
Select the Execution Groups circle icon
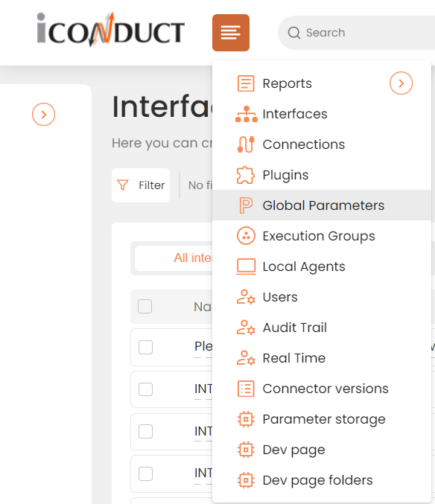[246, 235]
